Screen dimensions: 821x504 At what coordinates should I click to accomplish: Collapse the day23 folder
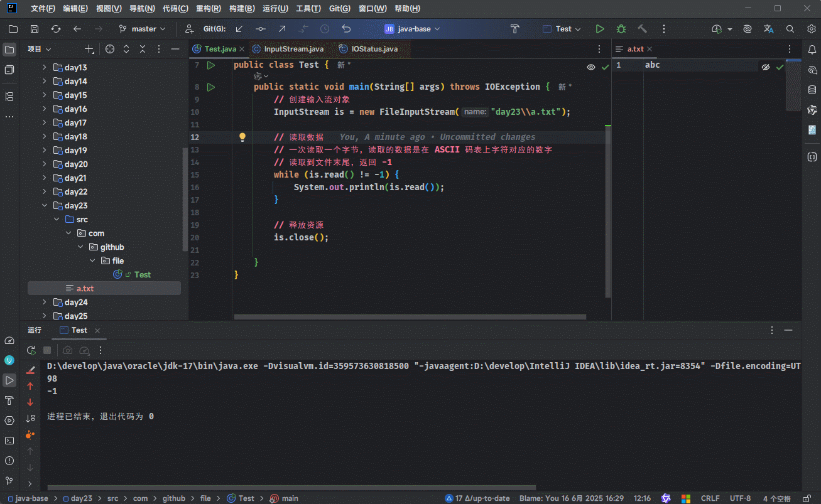[x=45, y=206]
